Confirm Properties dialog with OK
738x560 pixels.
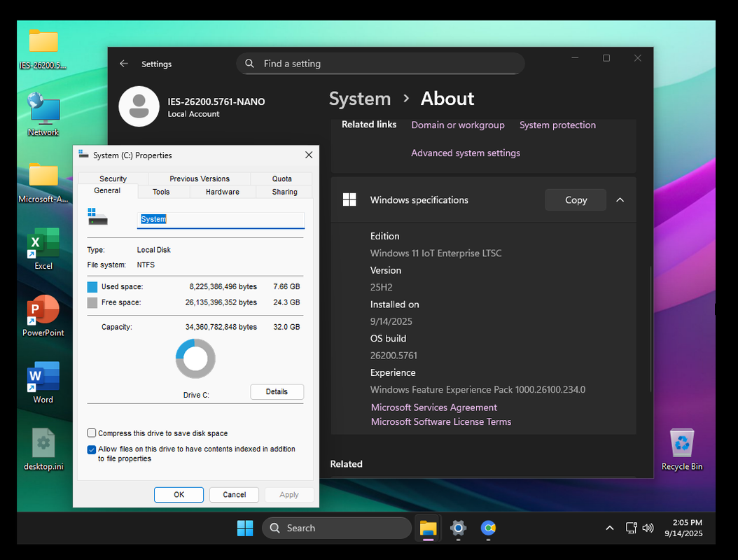(x=179, y=495)
